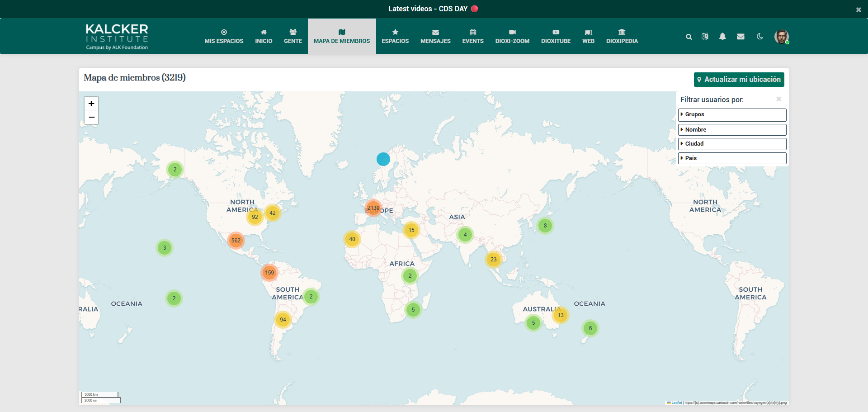Open the mail envelope icon in header
This screenshot has height=412, width=868.
[741, 37]
